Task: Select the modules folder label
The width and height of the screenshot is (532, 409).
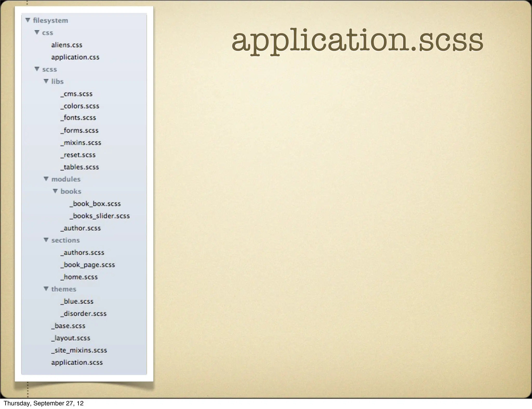Action: pyautogui.click(x=66, y=179)
